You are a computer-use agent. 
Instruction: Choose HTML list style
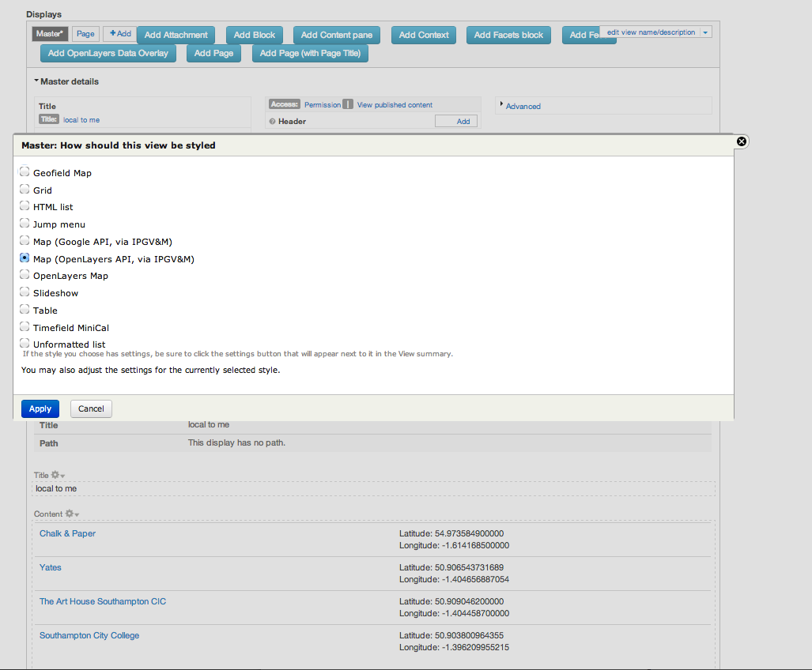coord(25,206)
